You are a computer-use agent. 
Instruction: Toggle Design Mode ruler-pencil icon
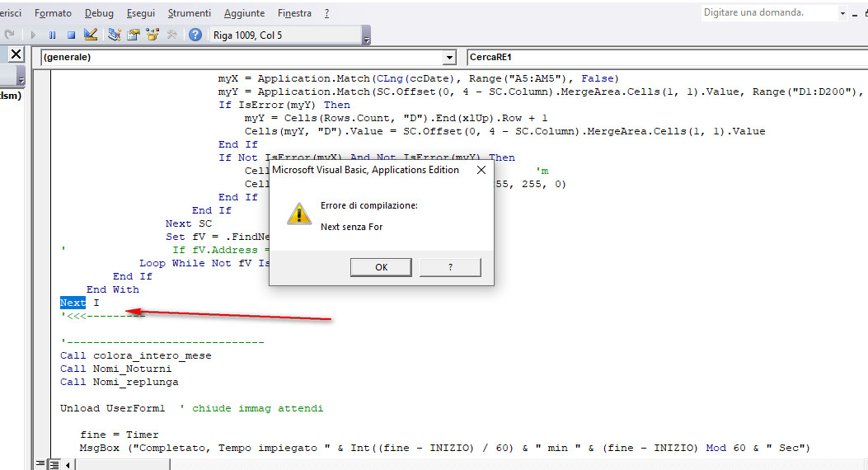tap(91, 35)
